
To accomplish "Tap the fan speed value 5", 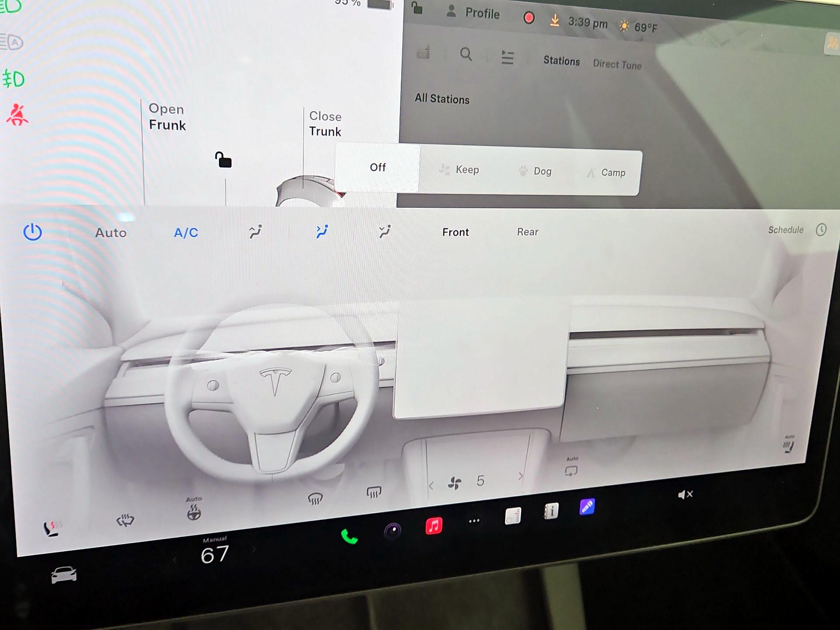I will point(480,481).
